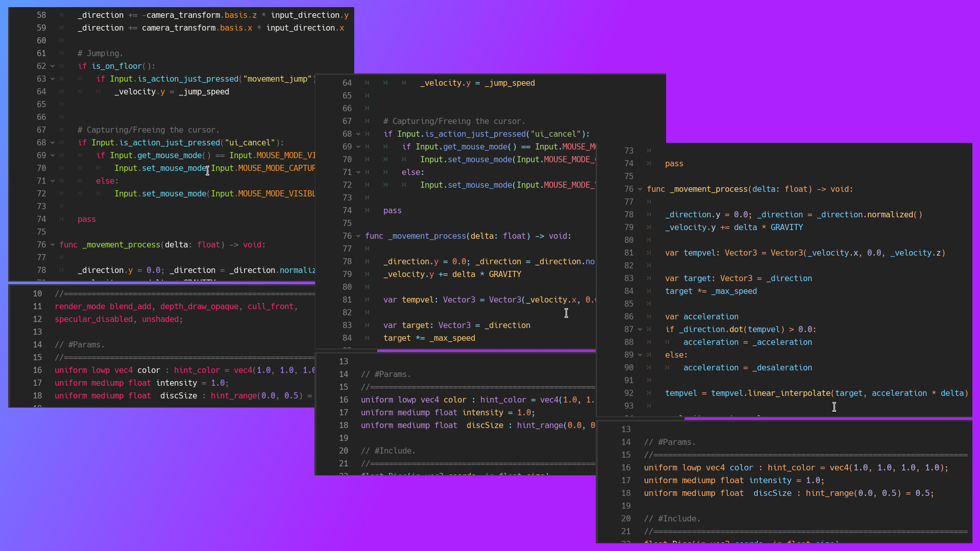Click 'specular_disabled' in shader code
Viewport: 980px width, 551px height.
(94, 319)
